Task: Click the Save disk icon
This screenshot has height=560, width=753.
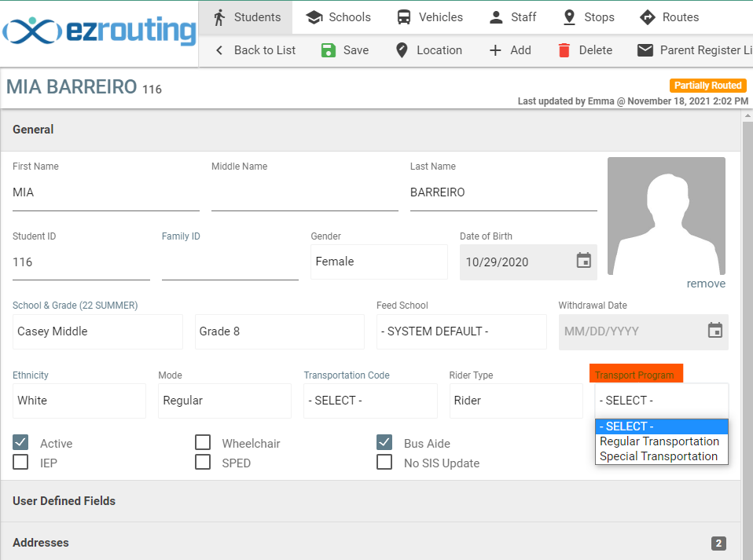Action: click(329, 50)
